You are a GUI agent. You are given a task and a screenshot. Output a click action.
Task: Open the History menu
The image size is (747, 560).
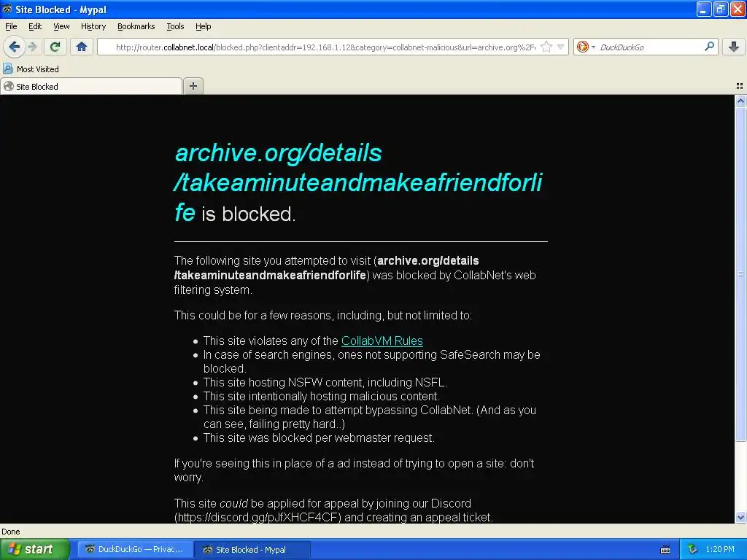[x=93, y=26]
